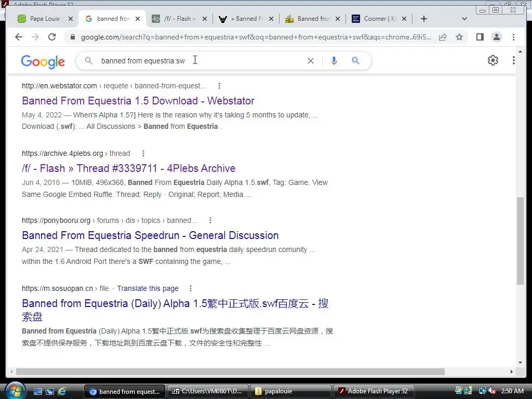Image resolution: width=532 pixels, height=399 pixels.
Task: Click the horizontal scrollbar thumb
Action: pyautogui.click(x=230, y=372)
